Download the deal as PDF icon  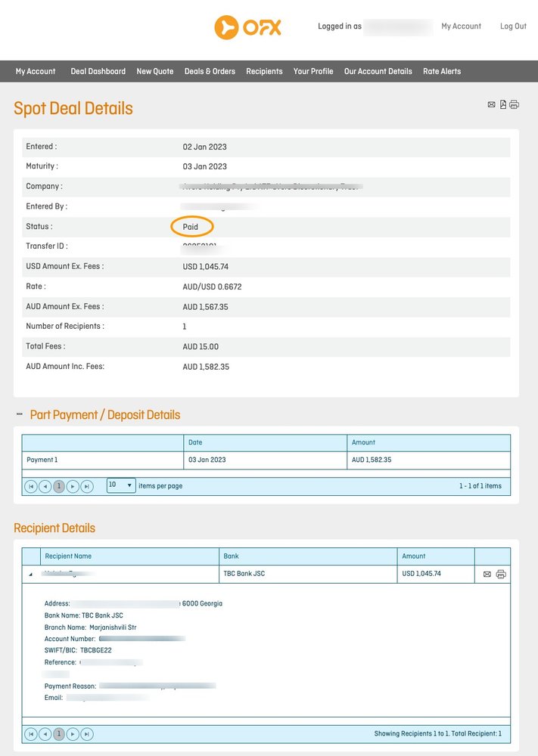click(x=502, y=104)
